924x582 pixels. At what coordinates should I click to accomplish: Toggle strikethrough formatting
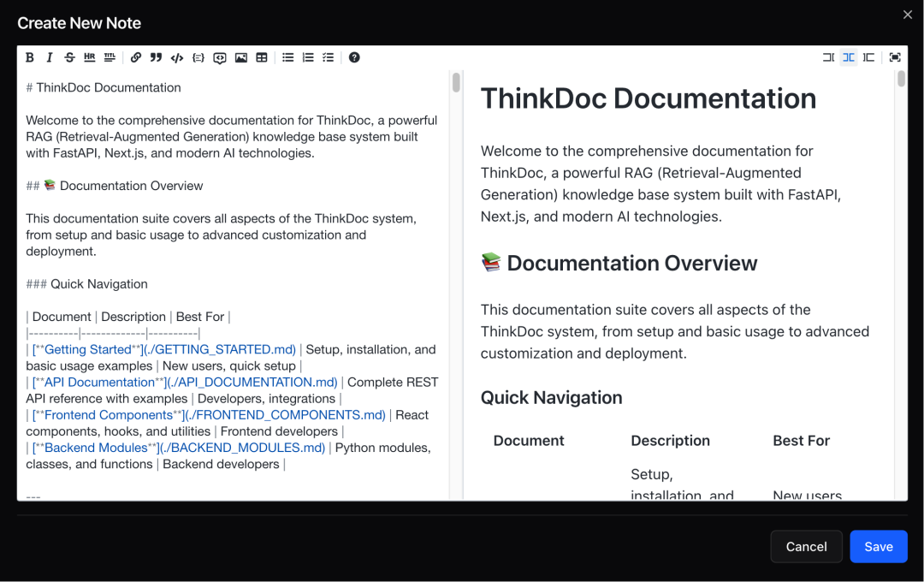point(69,57)
